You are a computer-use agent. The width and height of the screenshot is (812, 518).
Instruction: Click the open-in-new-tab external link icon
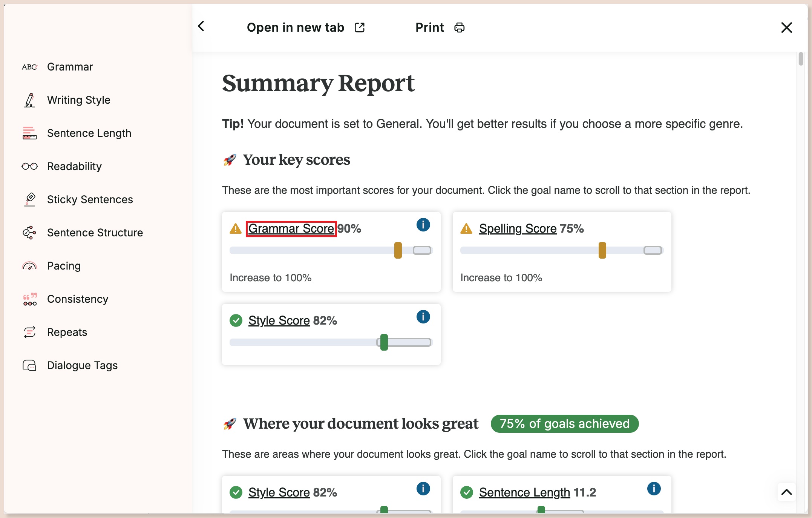pyautogui.click(x=360, y=28)
